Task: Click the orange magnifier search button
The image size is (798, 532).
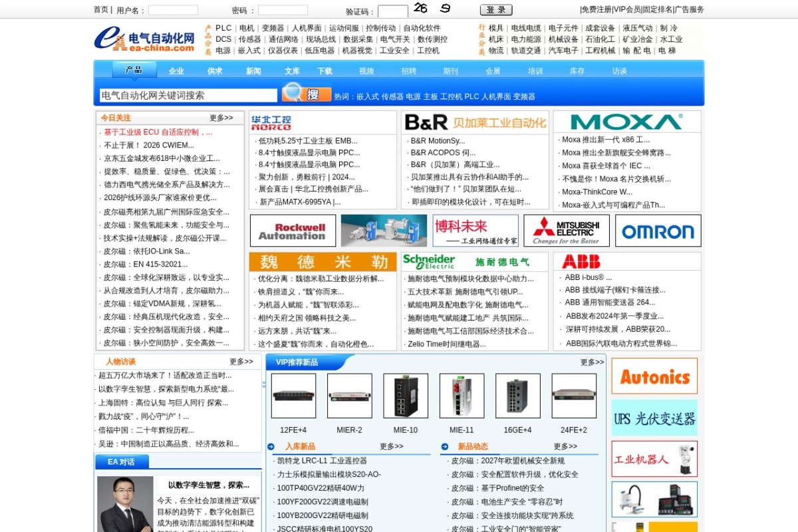Action: 307,93
